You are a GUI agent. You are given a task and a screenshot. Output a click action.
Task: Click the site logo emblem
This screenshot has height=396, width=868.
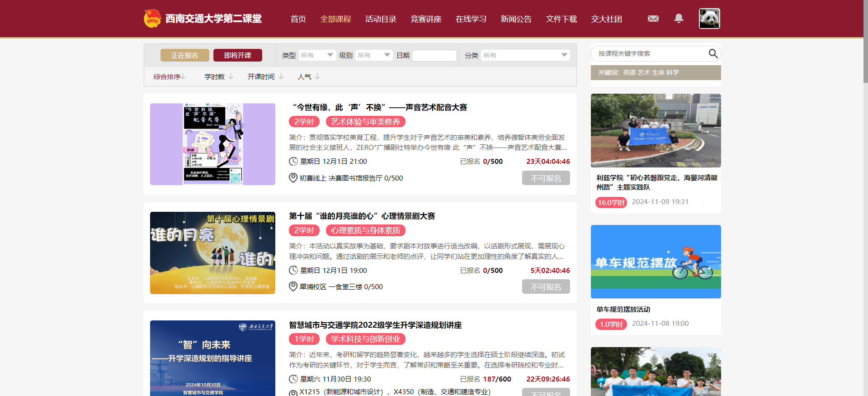152,19
